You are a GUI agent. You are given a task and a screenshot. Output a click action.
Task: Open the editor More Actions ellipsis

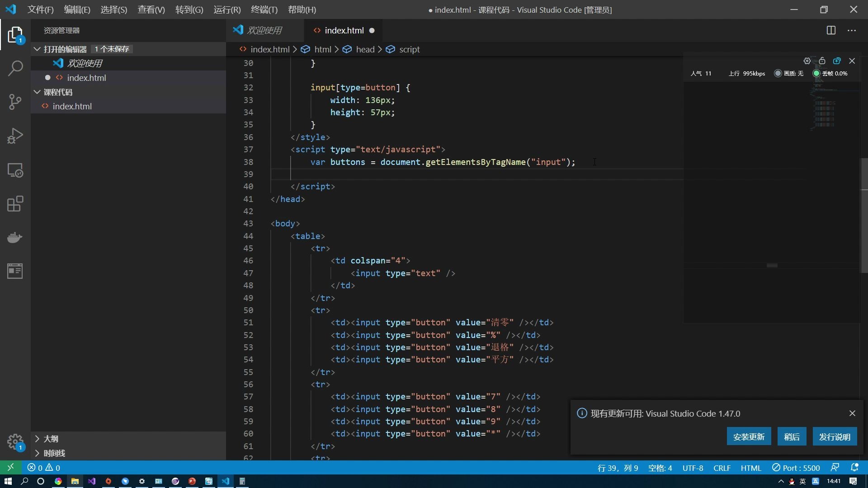pos(852,30)
